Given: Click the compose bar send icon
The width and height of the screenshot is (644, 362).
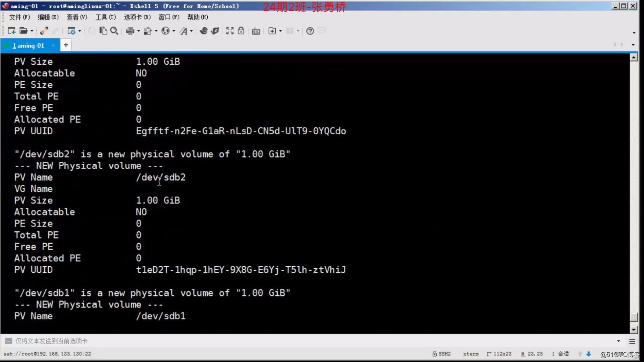Looking at the screenshot, I should pyautogui.click(x=8, y=341).
